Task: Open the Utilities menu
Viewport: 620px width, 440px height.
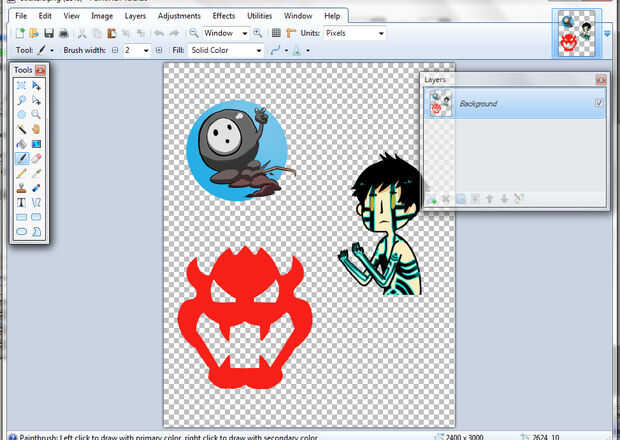Action: pyautogui.click(x=259, y=16)
